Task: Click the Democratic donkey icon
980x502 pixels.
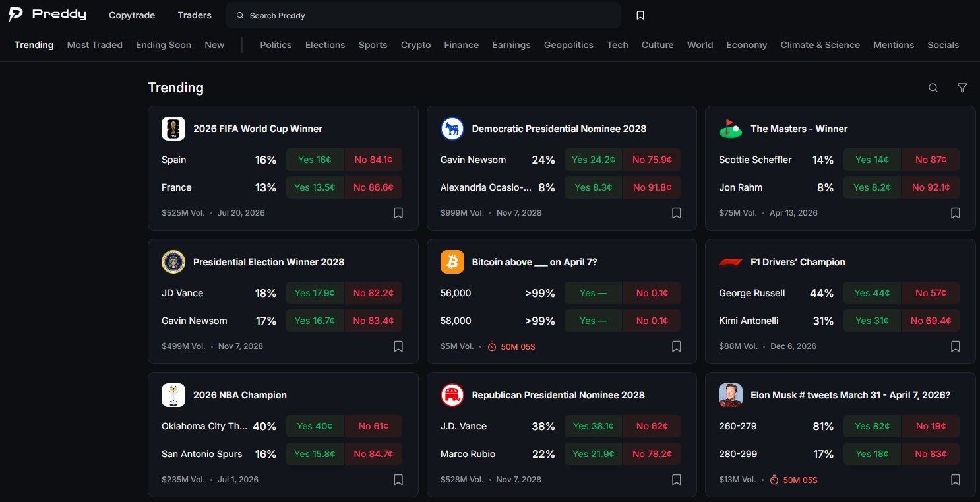Action: 452,129
